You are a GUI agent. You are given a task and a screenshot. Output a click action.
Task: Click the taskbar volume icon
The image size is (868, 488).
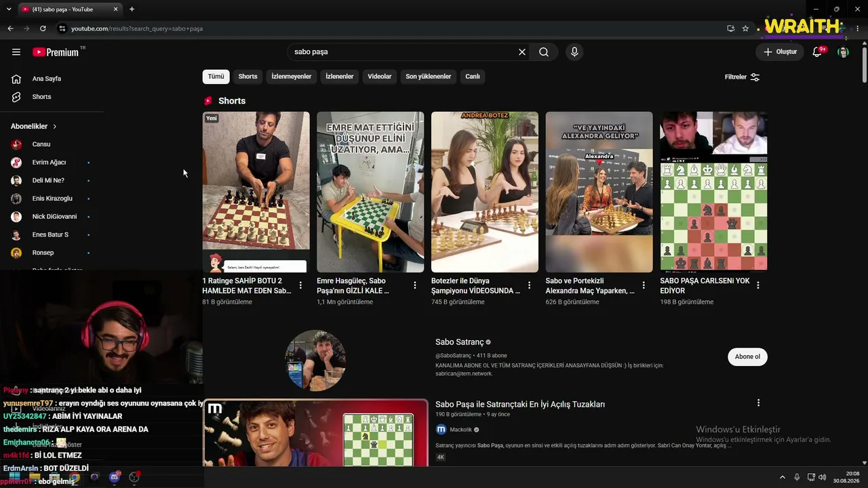coord(823,477)
